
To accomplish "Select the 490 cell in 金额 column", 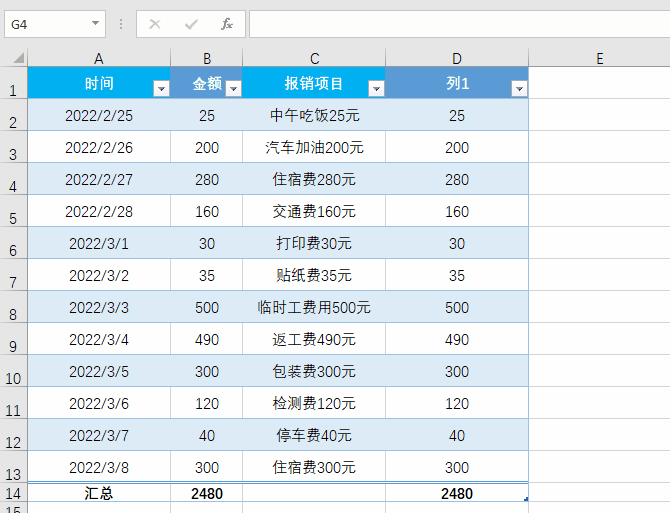I will (x=207, y=340).
